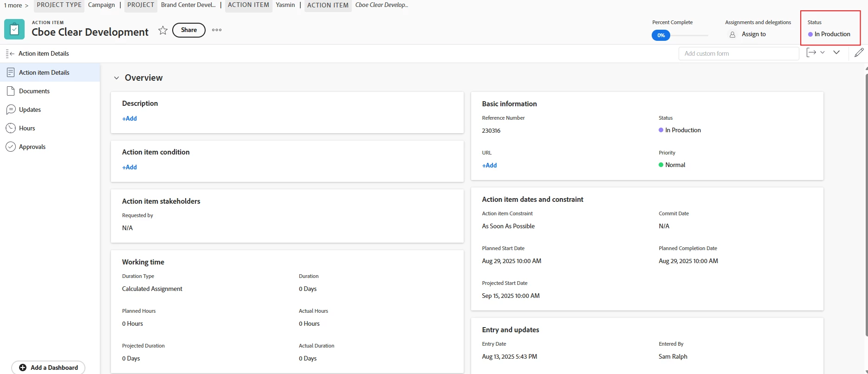Click the As Soon As Possible constraint
The height and width of the screenshot is (374, 868).
tap(508, 226)
